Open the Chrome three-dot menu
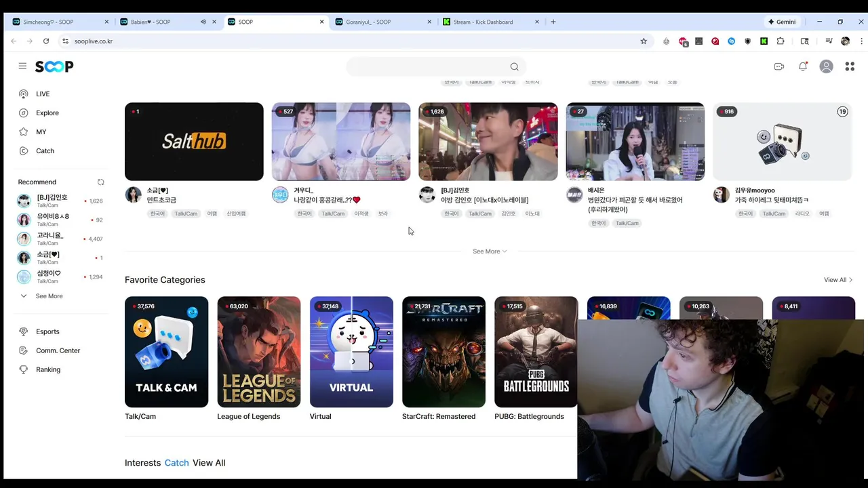Image resolution: width=868 pixels, height=488 pixels. click(861, 41)
